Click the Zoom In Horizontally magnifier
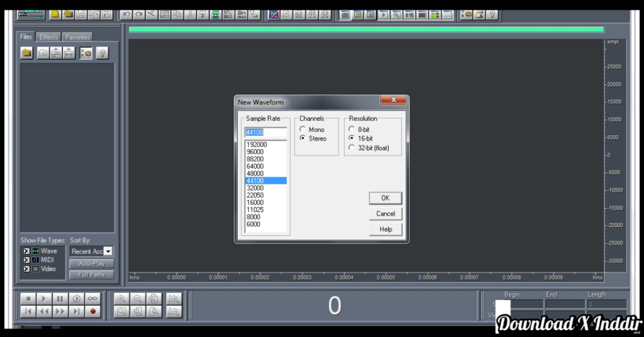 tap(121, 299)
